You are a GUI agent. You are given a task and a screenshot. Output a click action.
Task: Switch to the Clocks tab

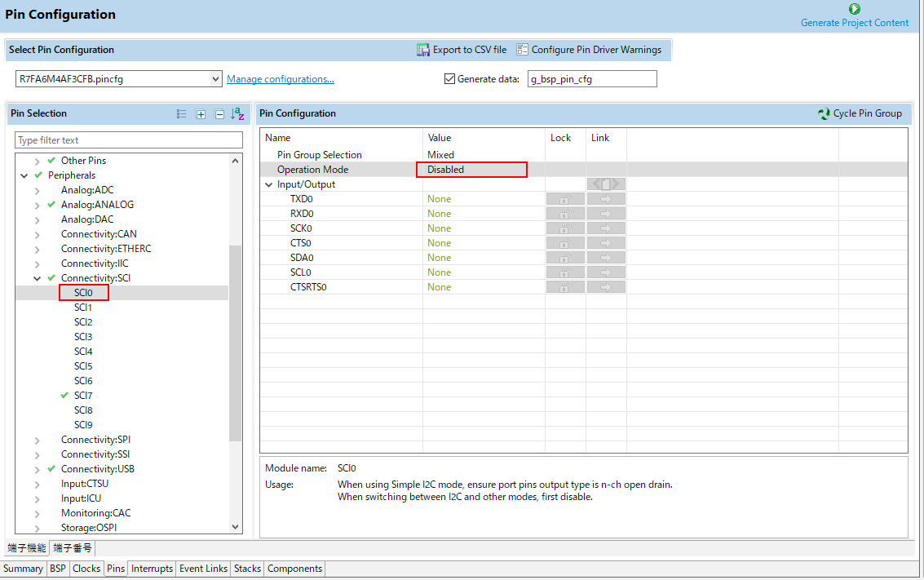pyautogui.click(x=86, y=569)
